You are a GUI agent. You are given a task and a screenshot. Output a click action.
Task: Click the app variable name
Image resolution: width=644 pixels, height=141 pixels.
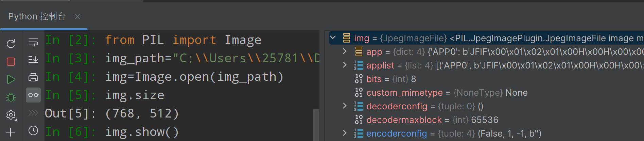pyautogui.click(x=374, y=52)
